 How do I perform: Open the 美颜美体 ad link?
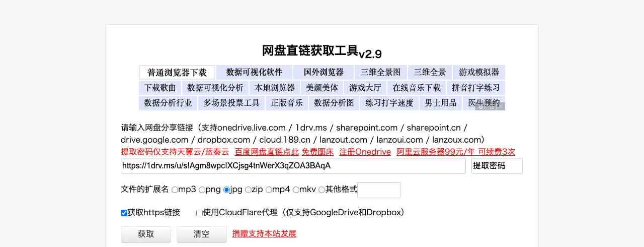[323, 88]
